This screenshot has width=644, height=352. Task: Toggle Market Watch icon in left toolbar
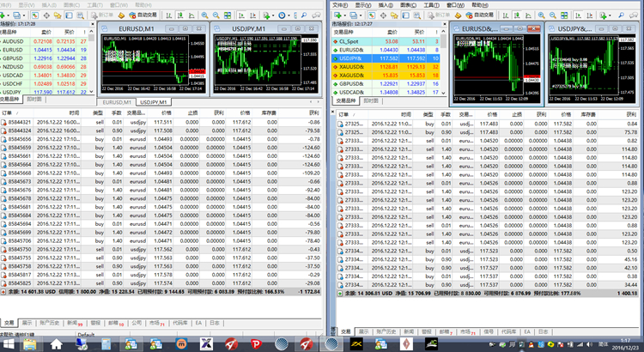(35, 15)
